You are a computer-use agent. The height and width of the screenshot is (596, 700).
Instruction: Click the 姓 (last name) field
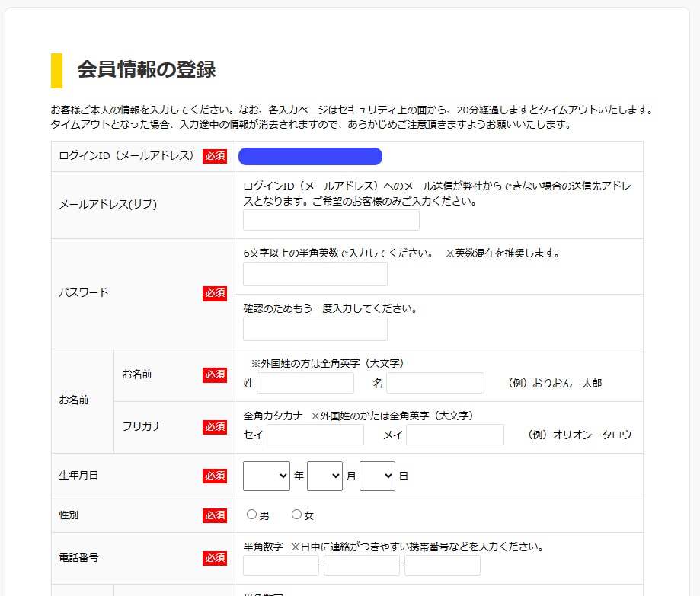tap(305, 383)
